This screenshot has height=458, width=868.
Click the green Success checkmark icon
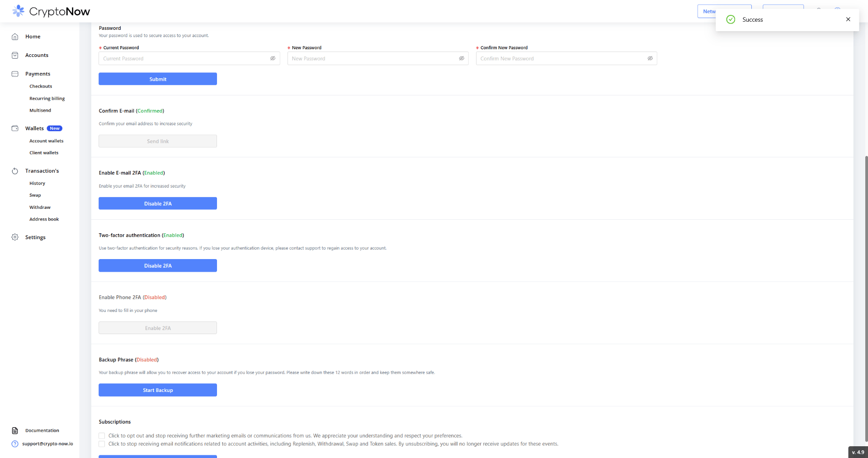(731, 19)
